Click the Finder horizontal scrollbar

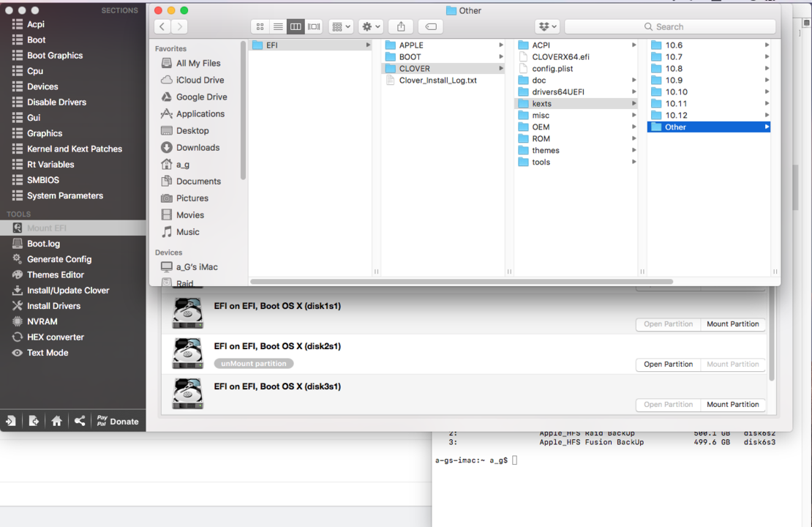click(x=462, y=282)
